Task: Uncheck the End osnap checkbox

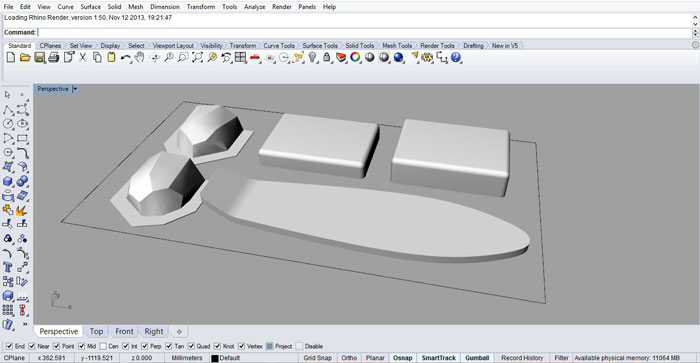Action: pyautogui.click(x=9, y=346)
